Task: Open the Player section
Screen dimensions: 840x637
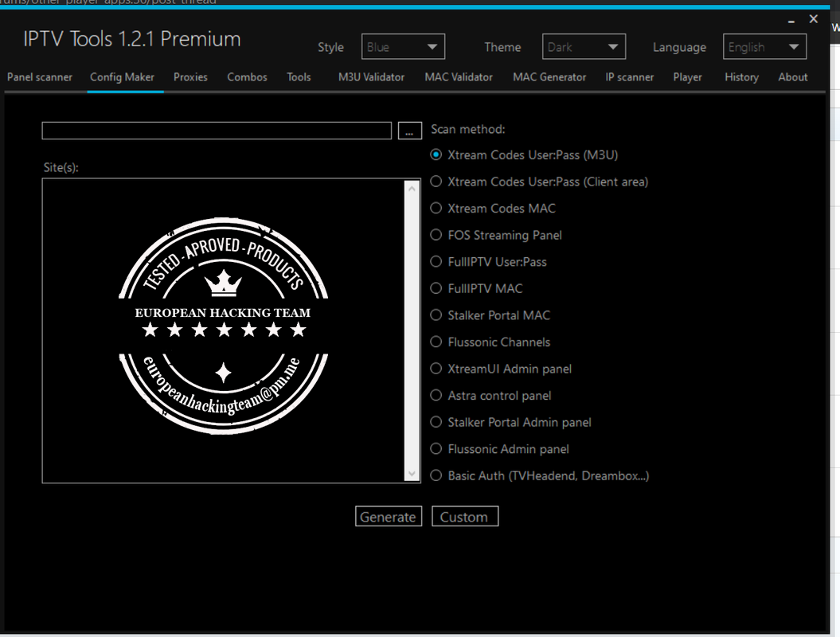Action: pyautogui.click(x=687, y=77)
